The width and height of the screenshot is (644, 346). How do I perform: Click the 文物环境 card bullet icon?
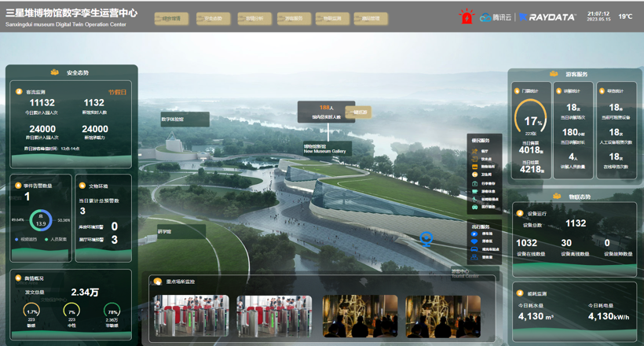tap(82, 186)
